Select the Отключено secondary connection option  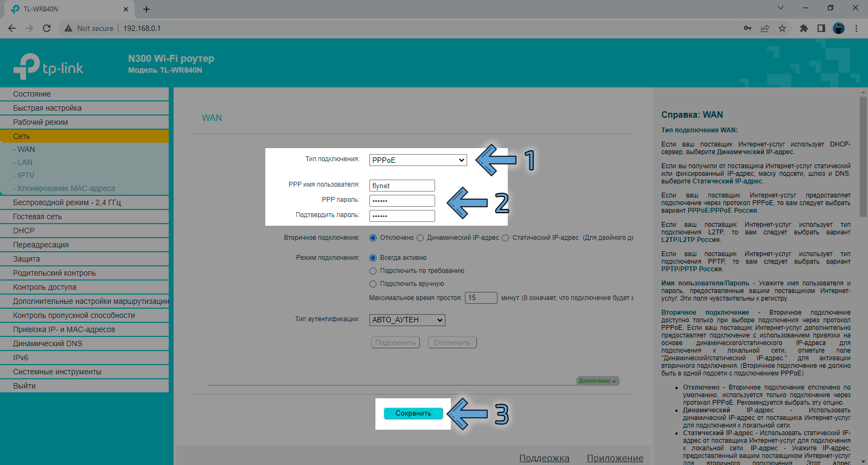pyautogui.click(x=373, y=238)
